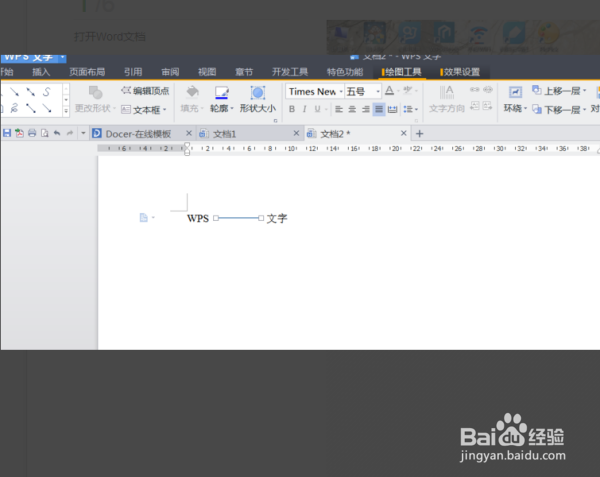Open the font name dropdown Times New
Screen dimensions: 600x477
(341, 91)
